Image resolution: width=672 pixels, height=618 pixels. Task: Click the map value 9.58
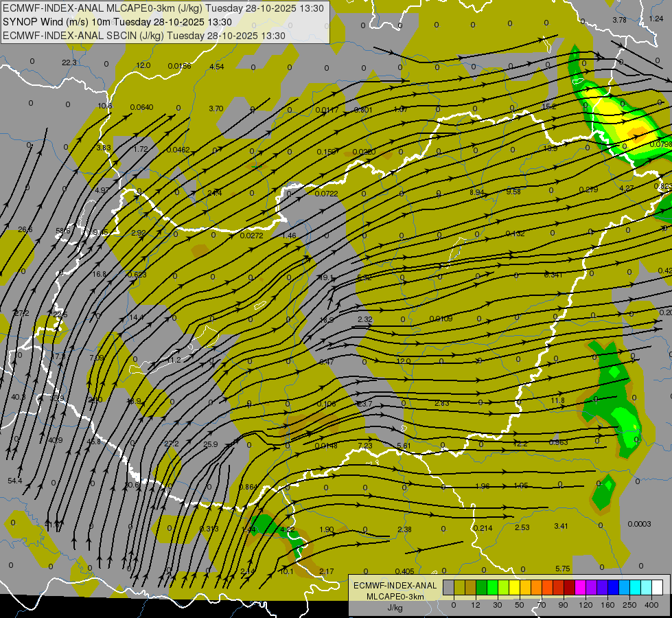[x=513, y=192]
